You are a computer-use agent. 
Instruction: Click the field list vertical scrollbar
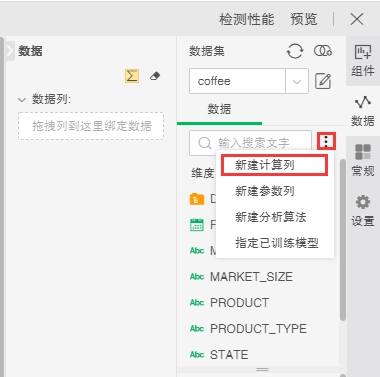tap(343, 240)
